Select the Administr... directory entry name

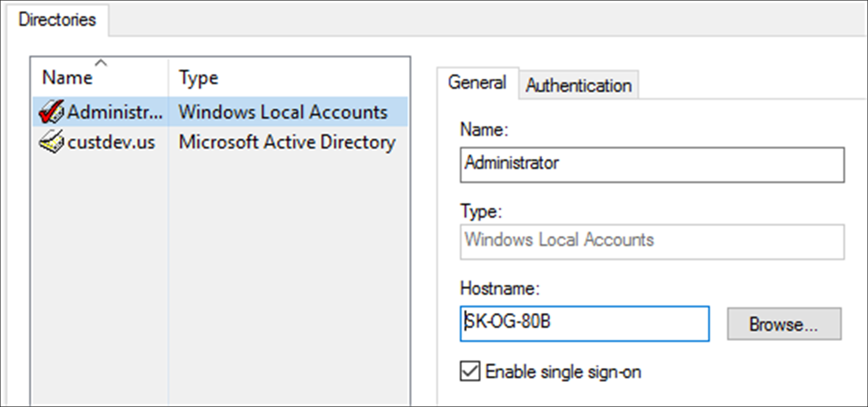click(115, 112)
